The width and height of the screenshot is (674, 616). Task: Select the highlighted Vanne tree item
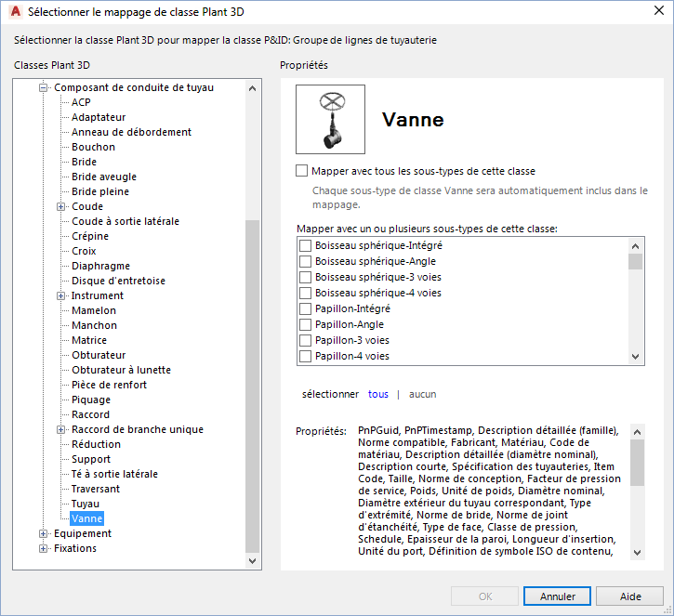[x=86, y=518]
